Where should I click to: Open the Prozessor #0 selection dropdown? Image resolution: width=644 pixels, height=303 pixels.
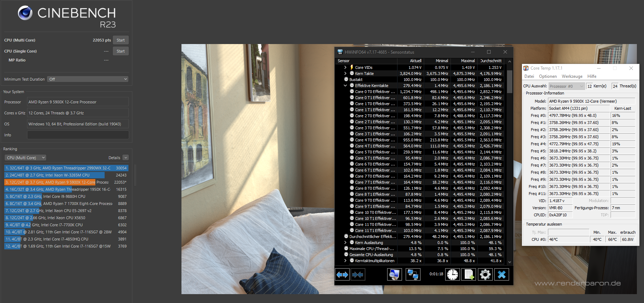click(x=566, y=86)
